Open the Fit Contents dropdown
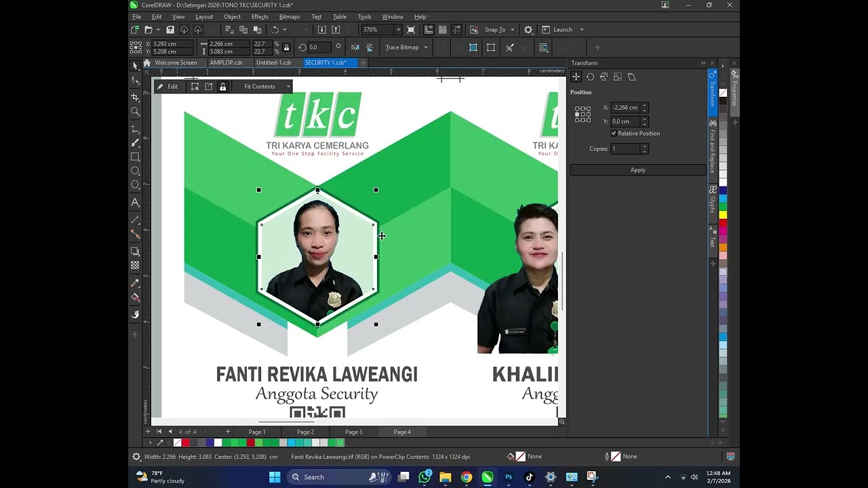 (288, 87)
